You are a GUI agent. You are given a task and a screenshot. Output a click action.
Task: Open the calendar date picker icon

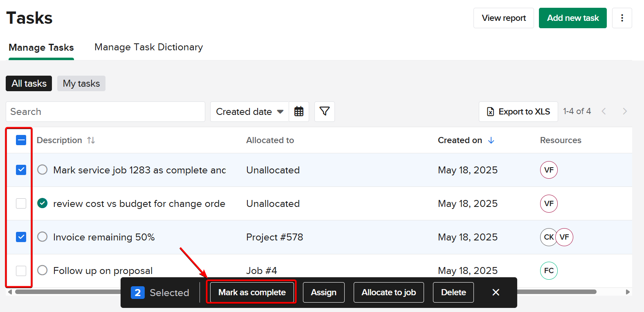pyautogui.click(x=299, y=112)
